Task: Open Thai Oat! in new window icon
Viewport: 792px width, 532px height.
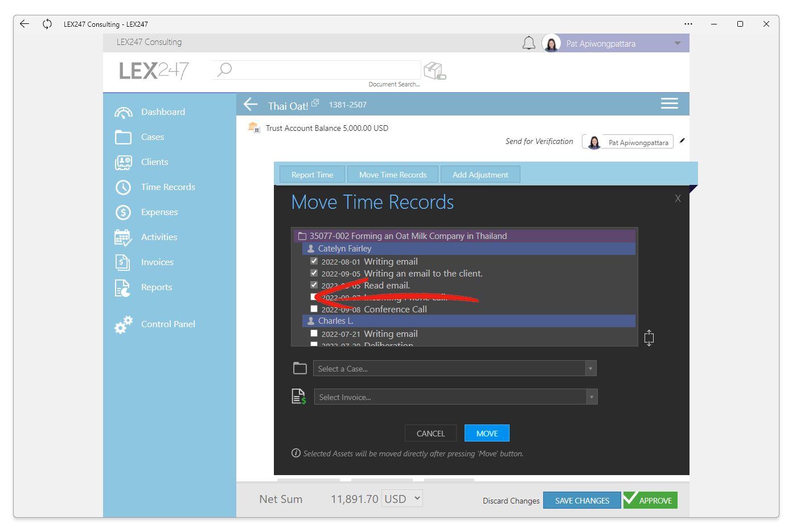Action: [x=315, y=102]
